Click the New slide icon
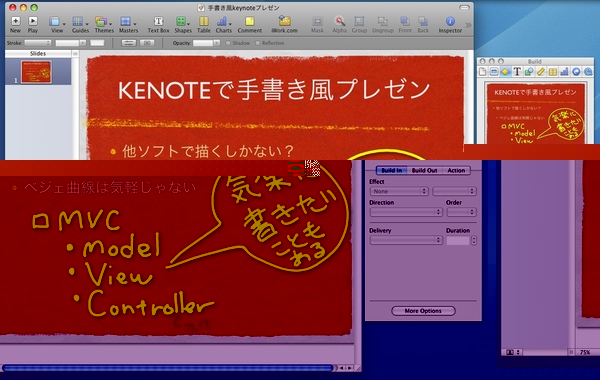 pyautogui.click(x=15, y=21)
